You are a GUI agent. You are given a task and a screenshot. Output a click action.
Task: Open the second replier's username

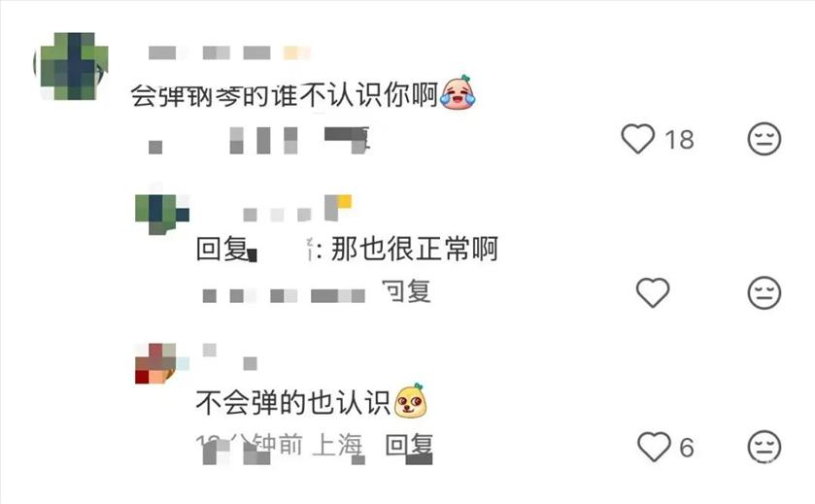[x=297, y=209]
